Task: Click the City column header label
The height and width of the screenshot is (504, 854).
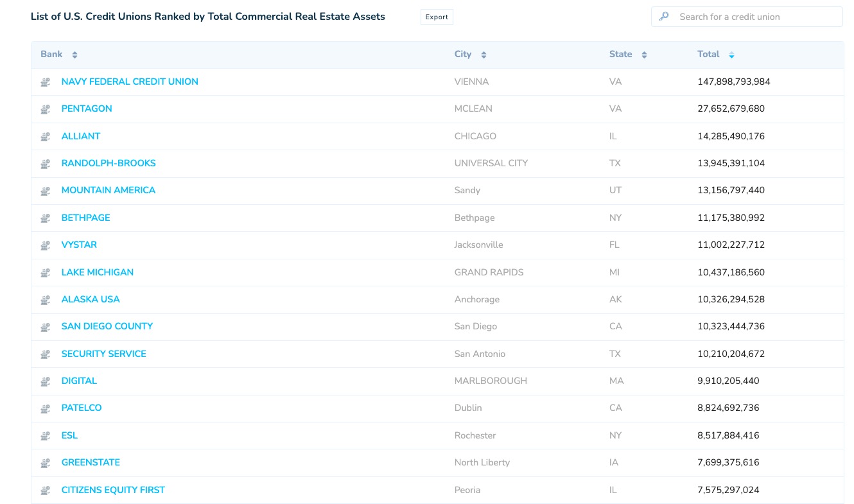Action: 463,54
